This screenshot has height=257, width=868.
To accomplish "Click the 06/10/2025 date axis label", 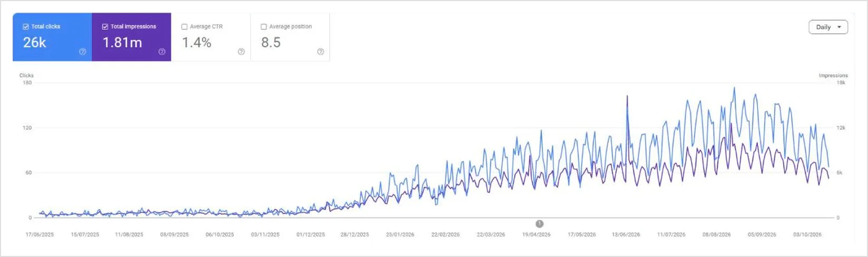I will [x=220, y=235].
